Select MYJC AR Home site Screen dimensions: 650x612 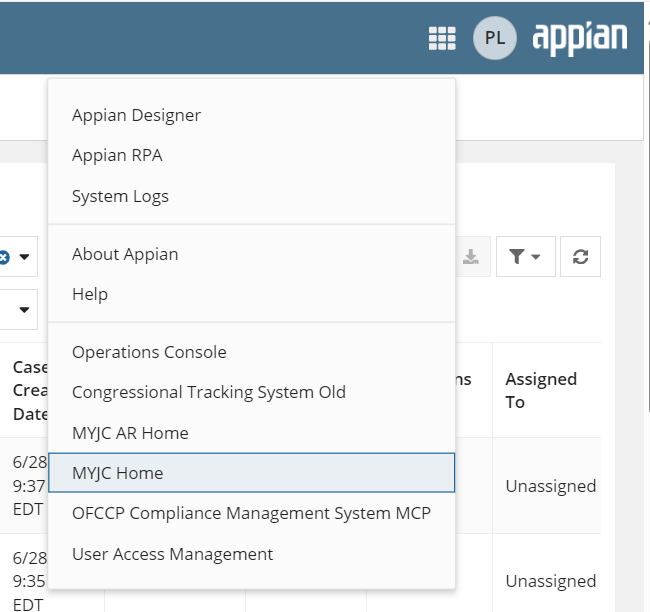(252, 433)
